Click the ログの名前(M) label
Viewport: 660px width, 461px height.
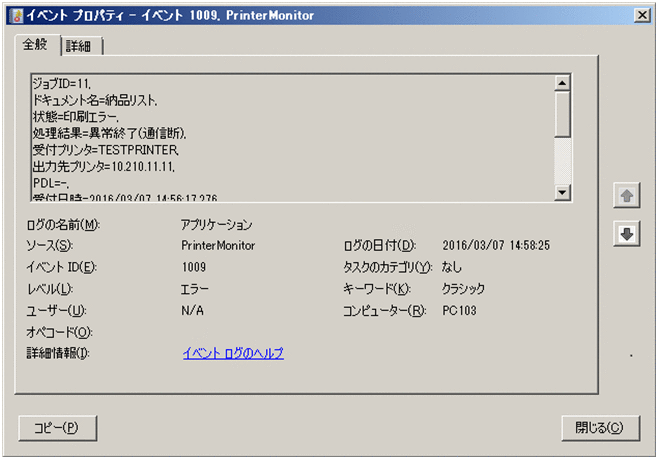tap(63, 225)
